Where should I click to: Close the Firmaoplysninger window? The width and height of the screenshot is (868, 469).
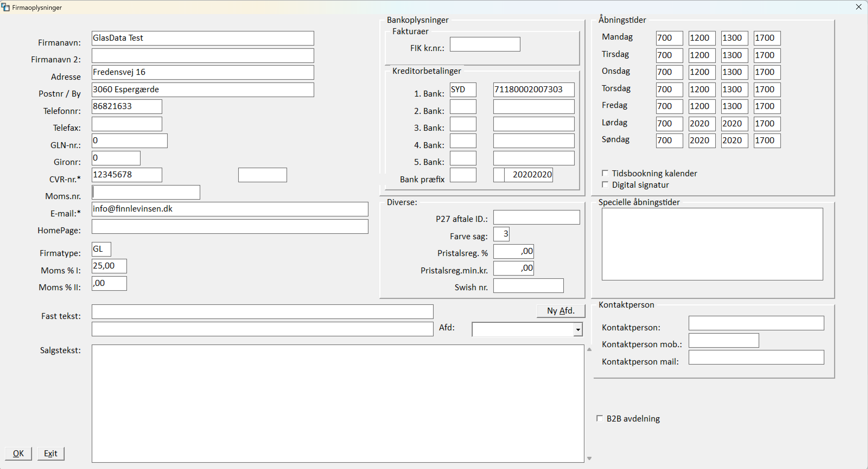click(x=859, y=7)
